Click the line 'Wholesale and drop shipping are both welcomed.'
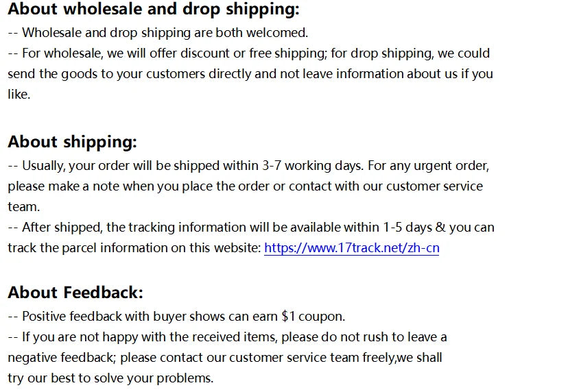Viewport: 568px width, 392px height. [x=158, y=33]
